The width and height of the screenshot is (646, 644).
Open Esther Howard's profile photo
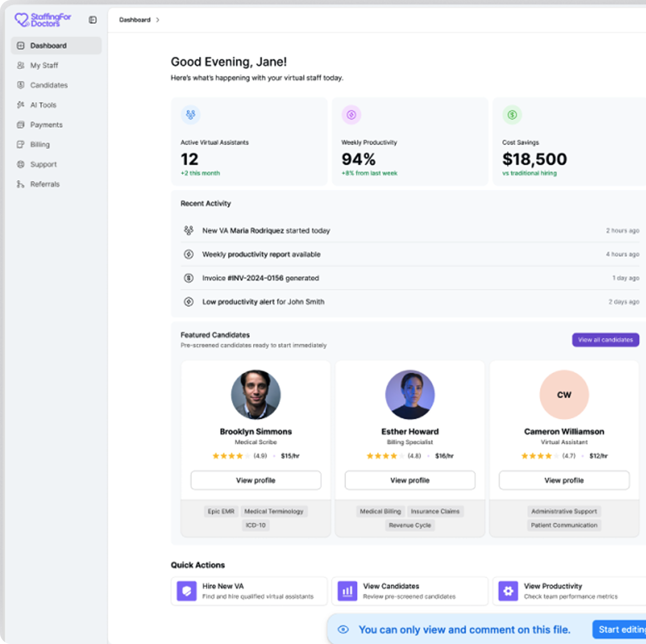point(410,395)
